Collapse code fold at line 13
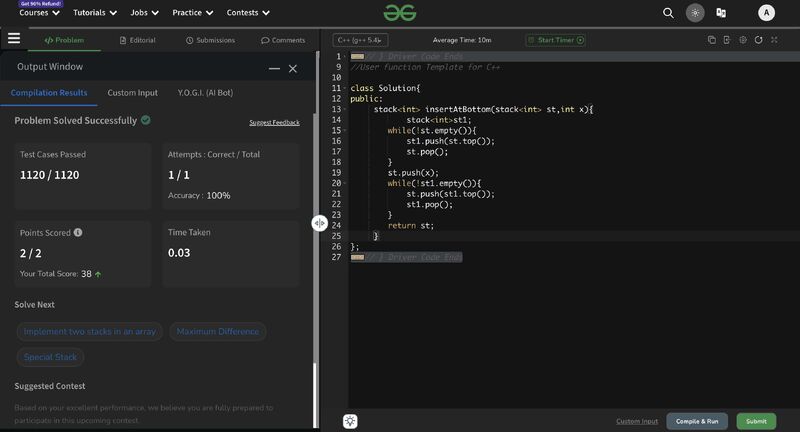The width and height of the screenshot is (800, 432). tap(345, 109)
